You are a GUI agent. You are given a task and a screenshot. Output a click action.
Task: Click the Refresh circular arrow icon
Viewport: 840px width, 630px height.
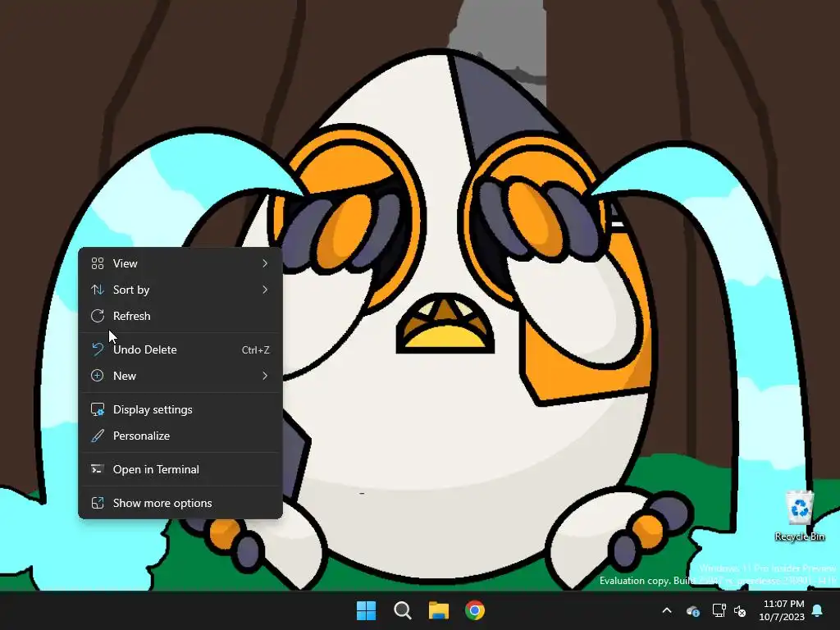[98, 316]
